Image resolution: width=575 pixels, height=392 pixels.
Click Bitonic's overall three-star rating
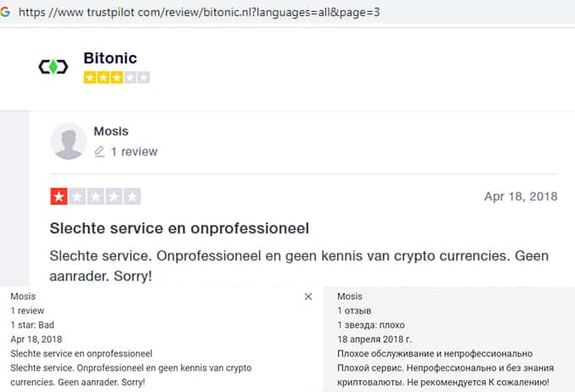coord(116,77)
